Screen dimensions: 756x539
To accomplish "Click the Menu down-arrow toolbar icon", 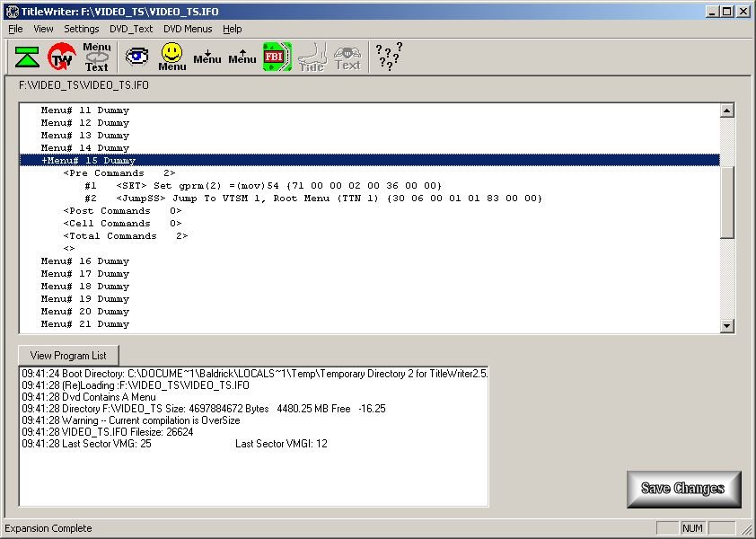I will pyautogui.click(x=207, y=57).
